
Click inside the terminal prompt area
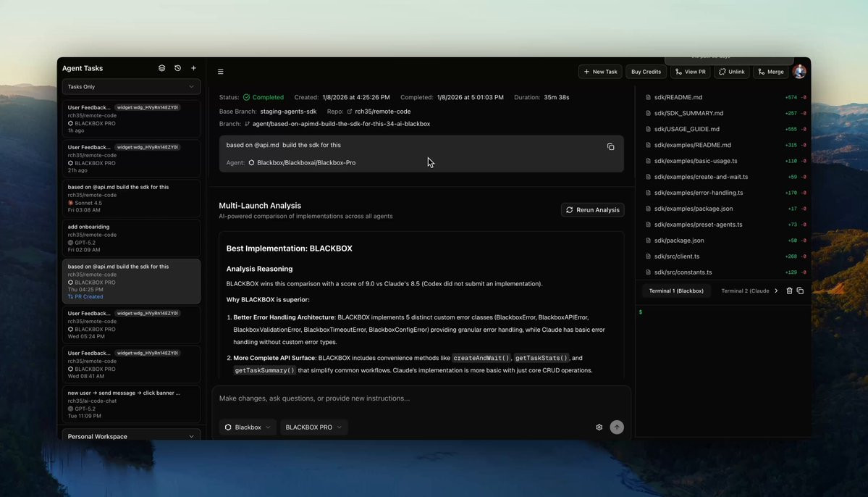[723, 371]
